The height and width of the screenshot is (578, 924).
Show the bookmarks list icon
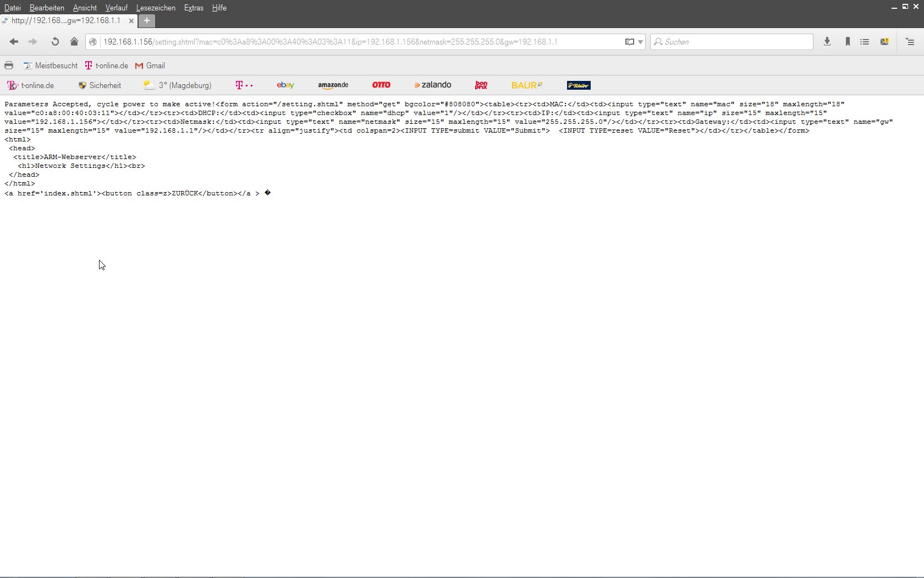865,42
